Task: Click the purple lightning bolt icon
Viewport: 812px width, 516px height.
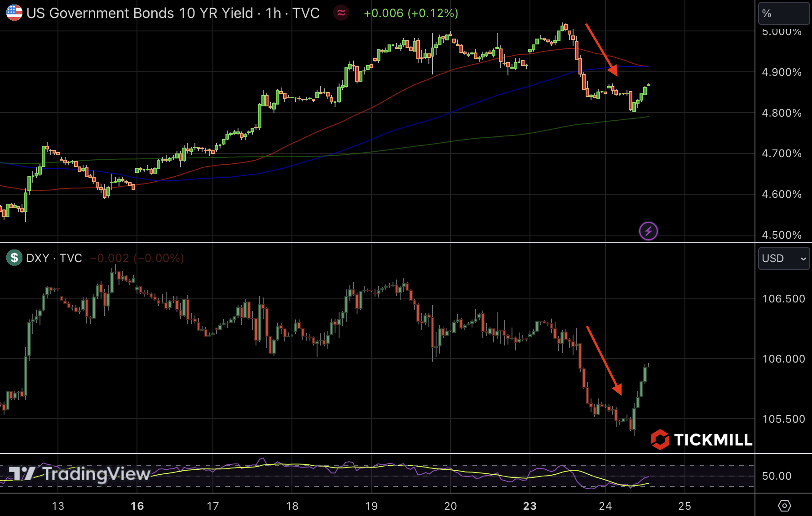Action: pyautogui.click(x=648, y=231)
